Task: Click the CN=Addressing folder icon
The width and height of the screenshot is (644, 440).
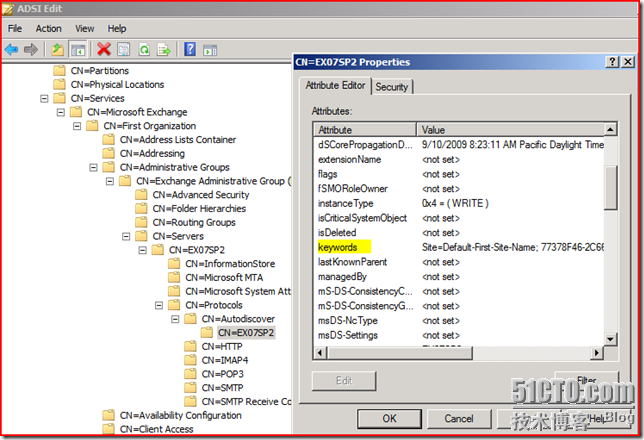Action: pos(109,153)
